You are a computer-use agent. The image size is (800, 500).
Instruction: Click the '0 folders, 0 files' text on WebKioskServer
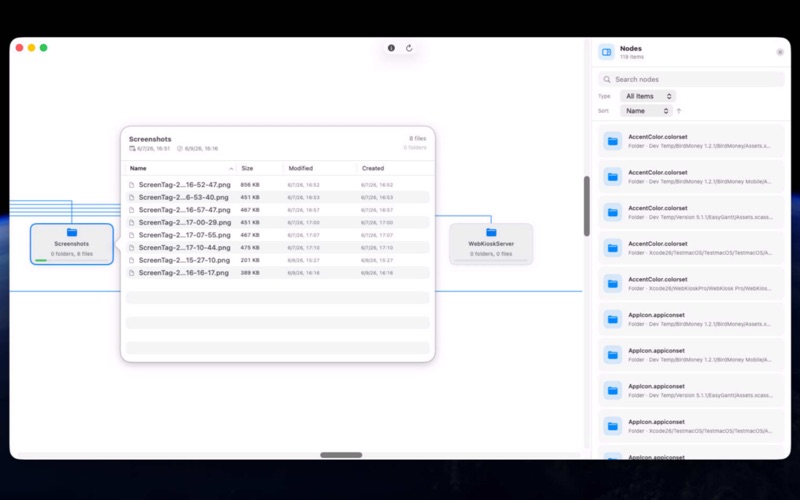click(491, 254)
